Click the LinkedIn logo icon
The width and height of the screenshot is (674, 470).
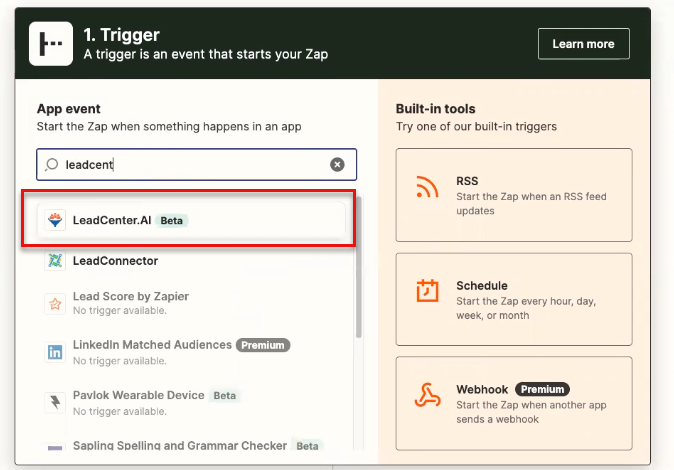pyautogui.click(x=55, y=353)
